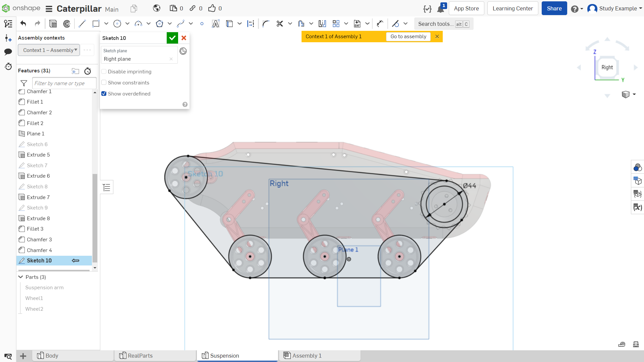Select the Center point circle tool
The image size is (644, 362).
click(117, 24)
